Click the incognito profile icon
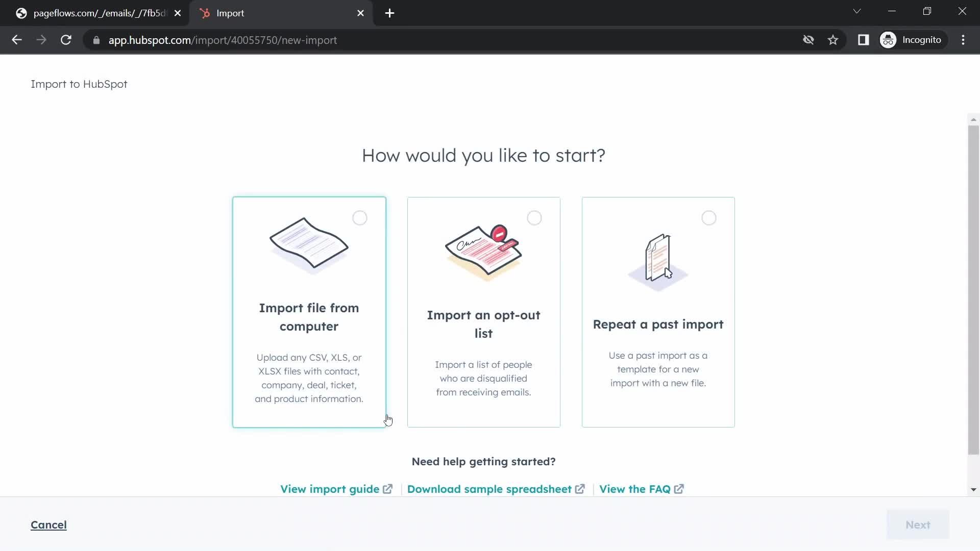 (x=888, y=40)
